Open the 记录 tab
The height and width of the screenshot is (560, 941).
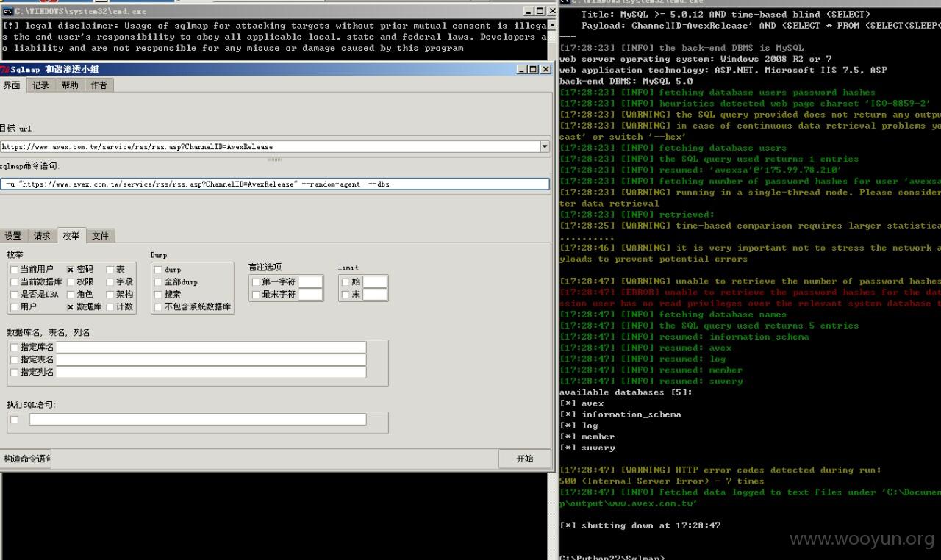(x=40, y=85)
